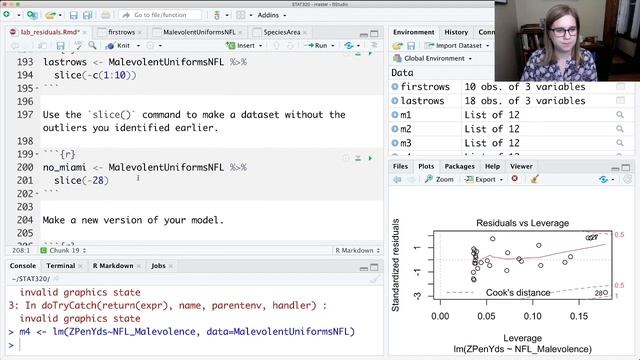Screen dimensions: 640x360
Task: Expand the Run options dropdown arrow
Action: pyautogui.click(x=333, y=46)
